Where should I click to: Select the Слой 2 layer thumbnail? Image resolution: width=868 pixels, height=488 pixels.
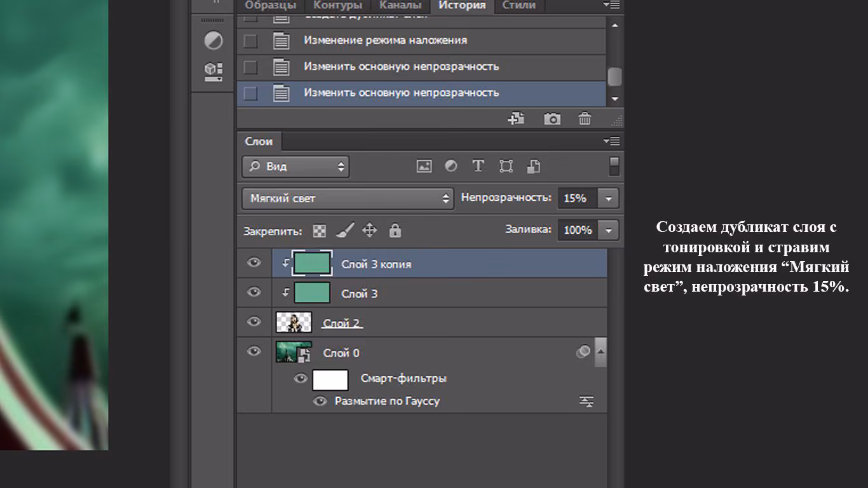pos(294,322)
